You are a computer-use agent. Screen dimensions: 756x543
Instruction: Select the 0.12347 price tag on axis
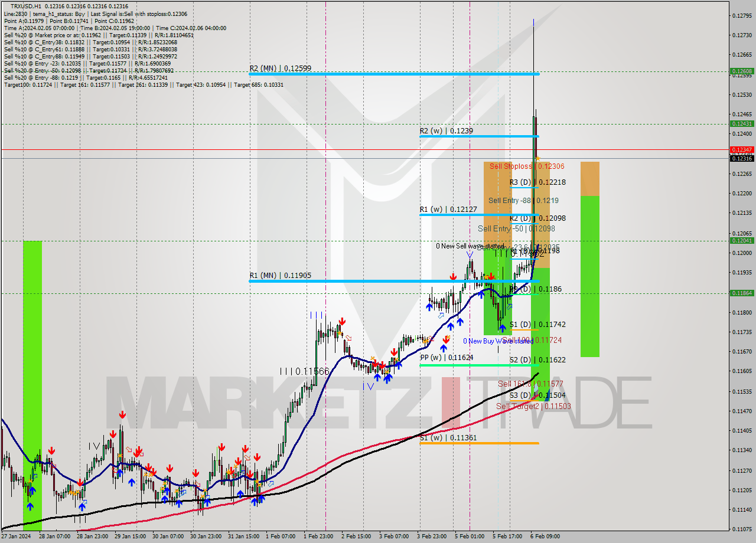click(x=742, y=150)
